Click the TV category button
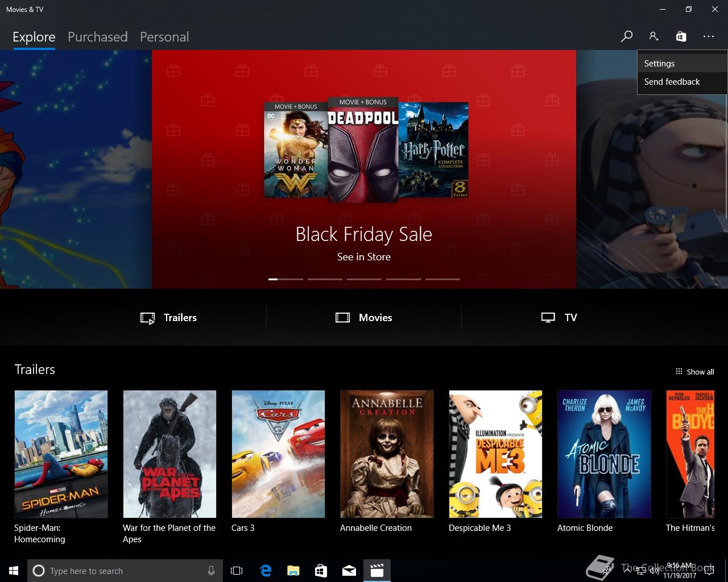The height and width of the screenshot is (582, 728). coord(559,318)
